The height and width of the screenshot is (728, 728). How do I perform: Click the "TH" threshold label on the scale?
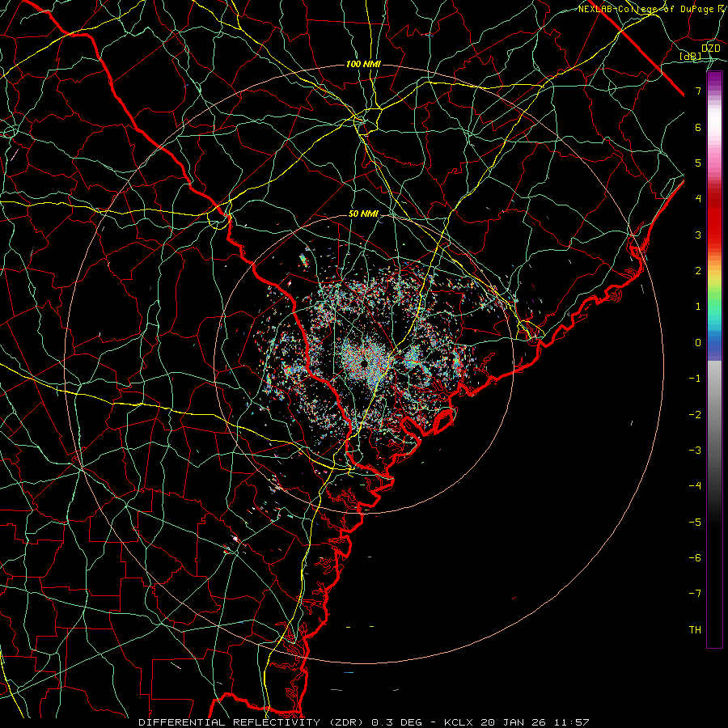point(695,629)
